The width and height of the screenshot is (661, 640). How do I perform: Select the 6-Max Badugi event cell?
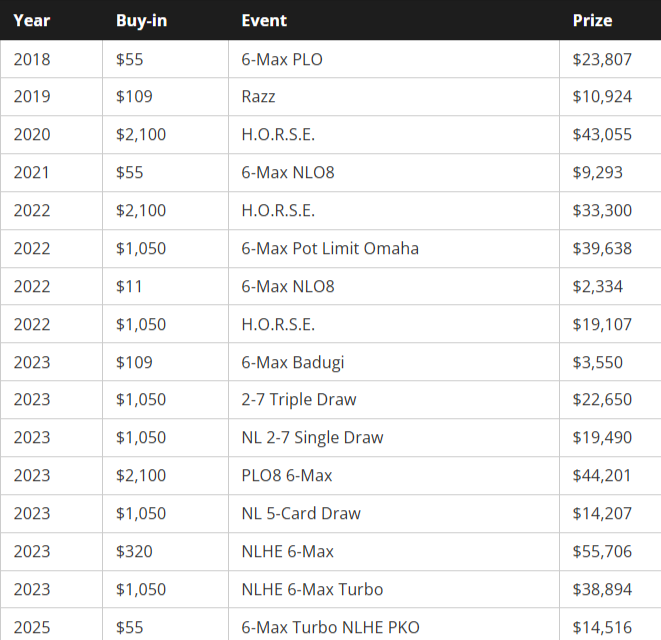(293, 362)
